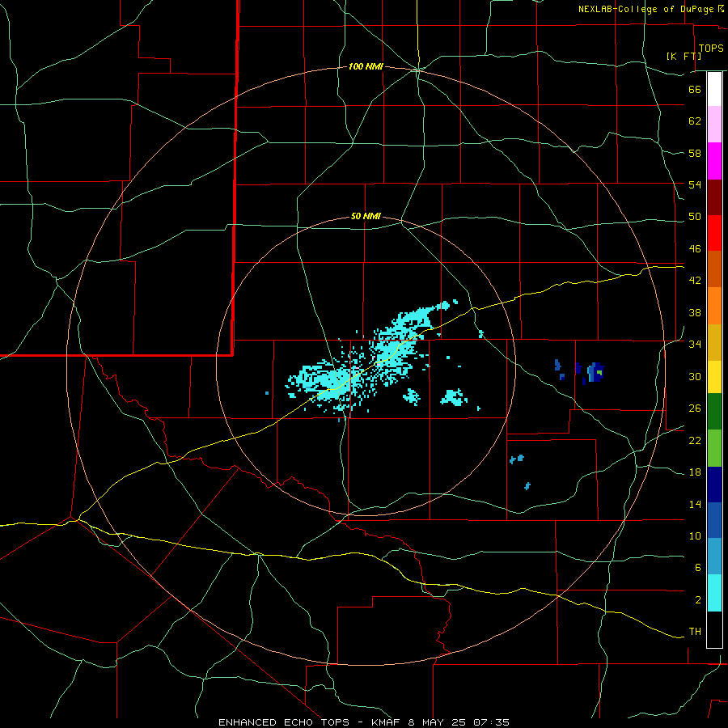728x728 pixels.
Task: Select the bright red legend swatch
Action: pos(714,233)
